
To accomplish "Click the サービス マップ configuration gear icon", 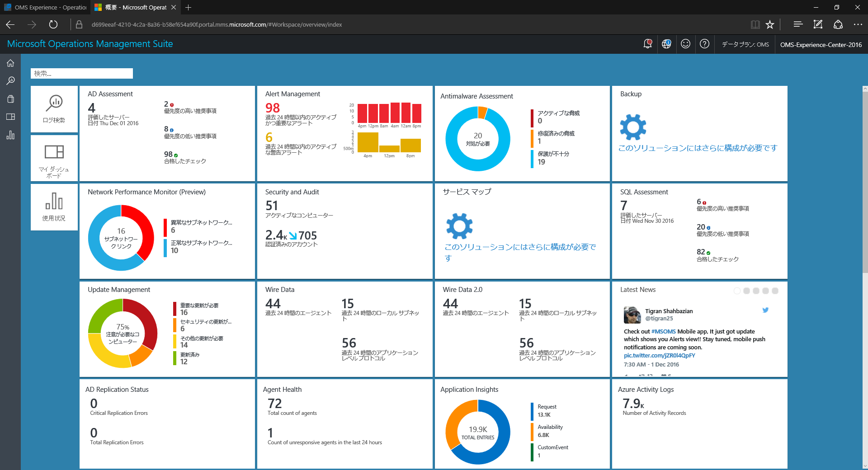I will click(x=459, y=226).
